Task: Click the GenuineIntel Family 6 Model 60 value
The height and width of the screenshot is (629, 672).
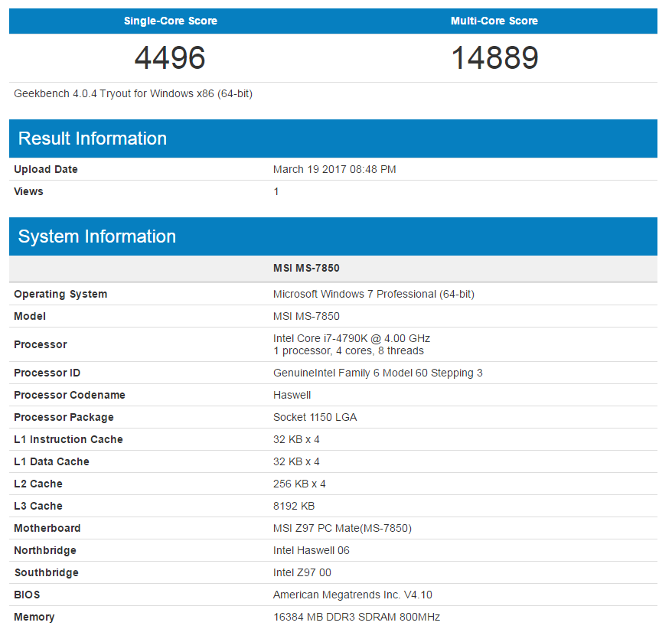Action: [378, 373]
